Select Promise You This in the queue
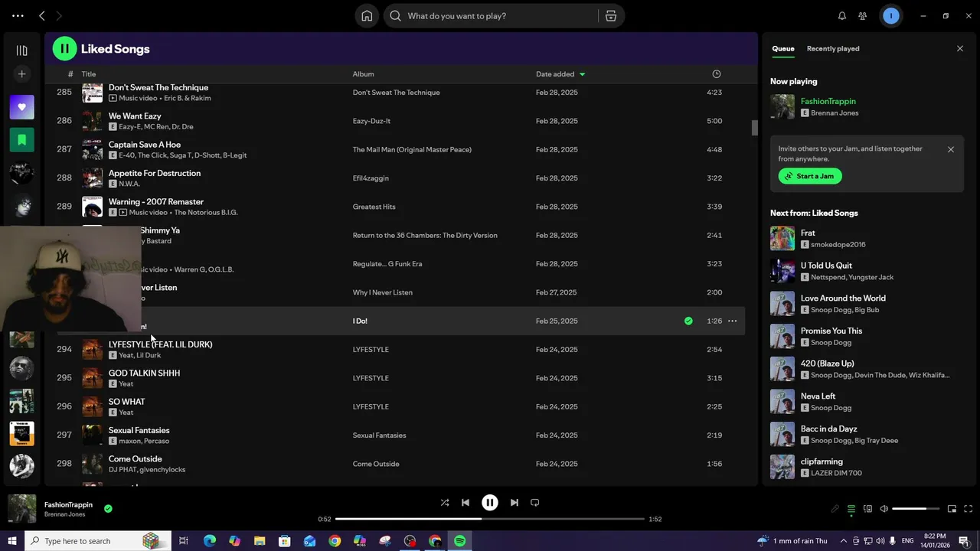 click(x=831, y=331)
